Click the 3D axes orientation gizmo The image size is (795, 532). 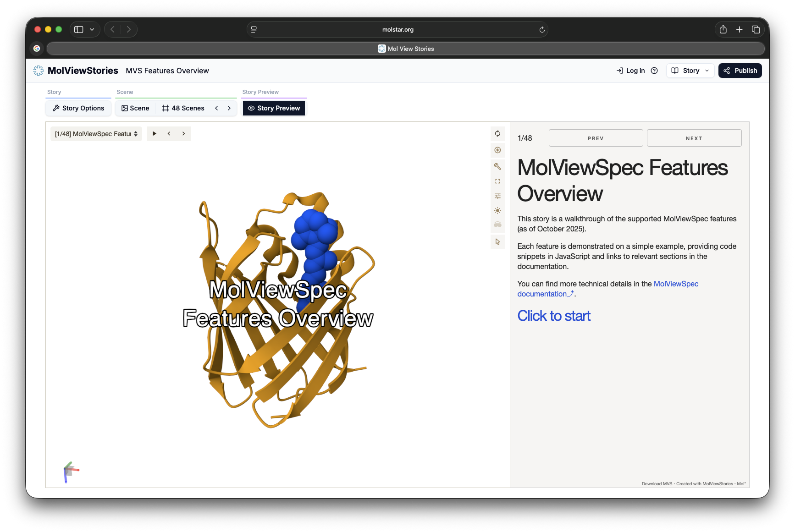(70, 472)
